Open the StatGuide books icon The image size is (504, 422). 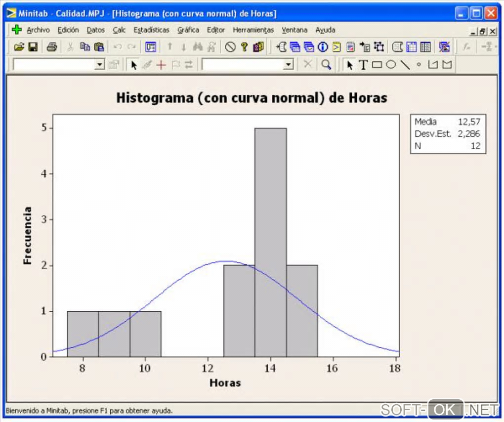tap(258, 47)
